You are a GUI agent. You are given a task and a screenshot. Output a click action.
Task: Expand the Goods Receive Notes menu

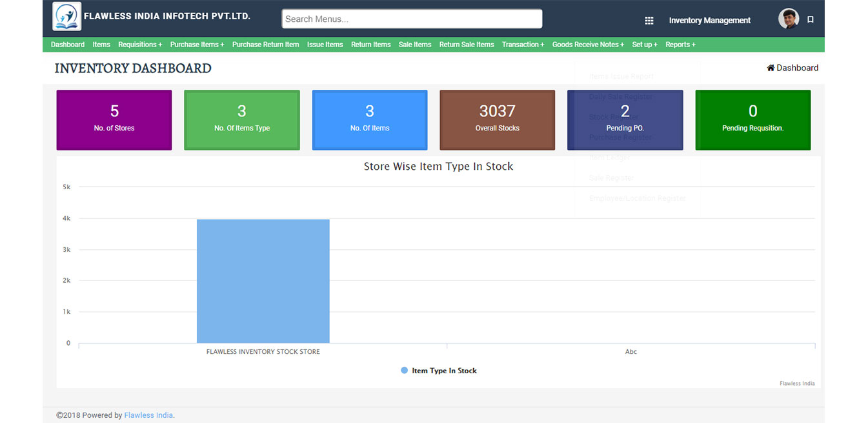pos(588,45)
